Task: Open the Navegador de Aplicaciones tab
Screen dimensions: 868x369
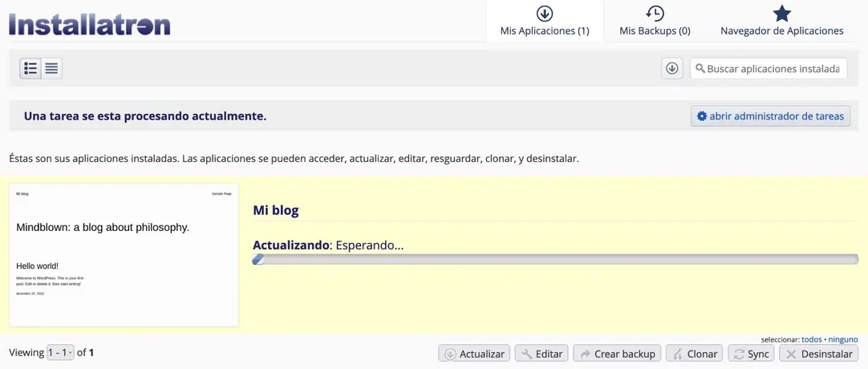Action: (781, 21)
